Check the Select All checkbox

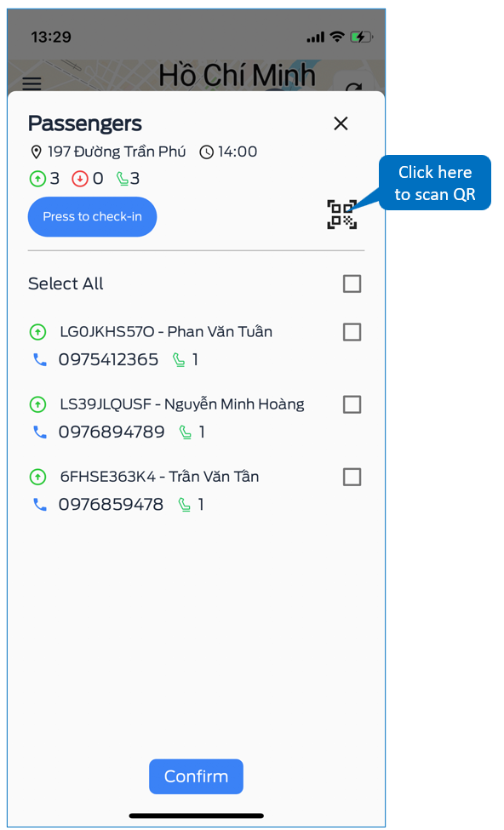(x=352, y=283)
